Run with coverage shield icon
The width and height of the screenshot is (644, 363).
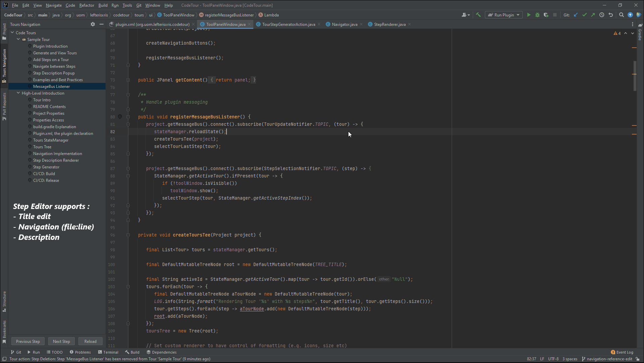point(546,15)
